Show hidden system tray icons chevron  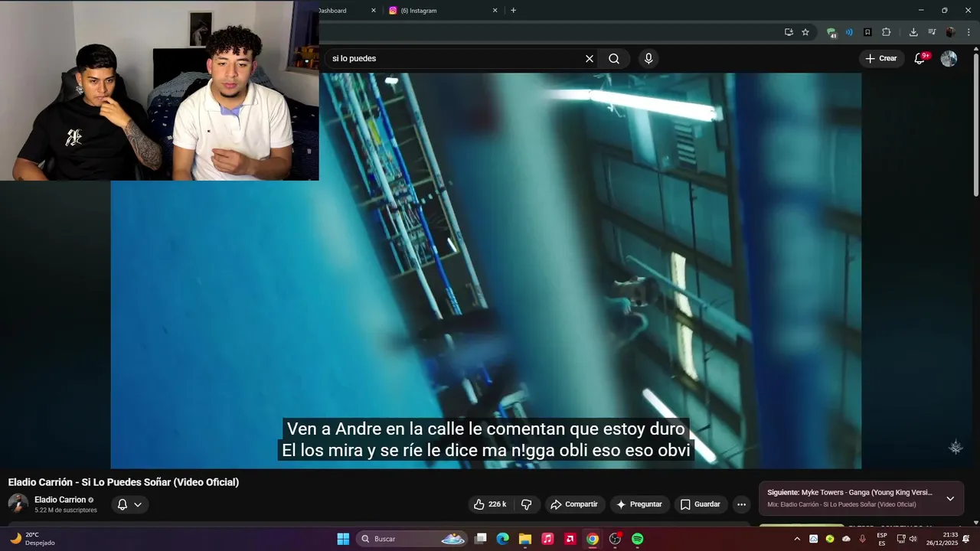coord(797,539)
